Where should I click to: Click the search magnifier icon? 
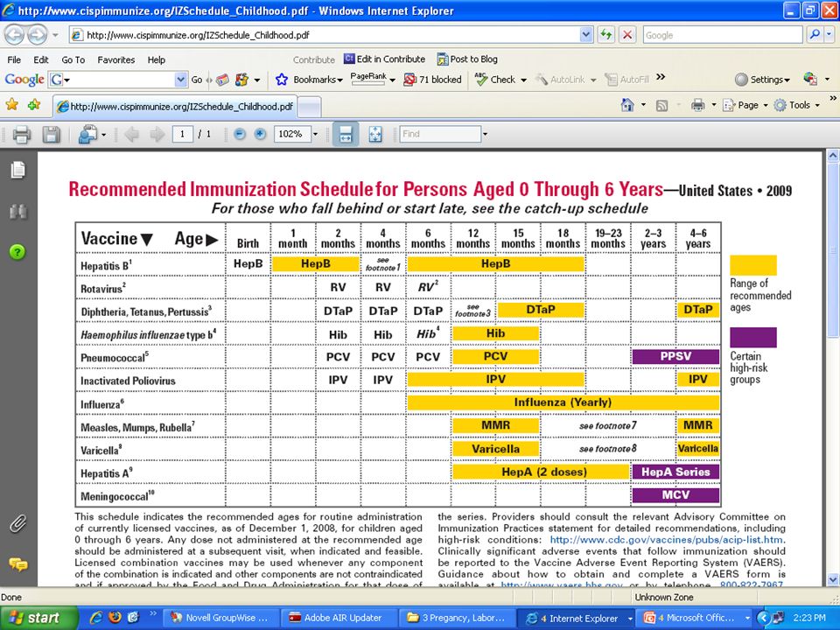pos(815,35)
